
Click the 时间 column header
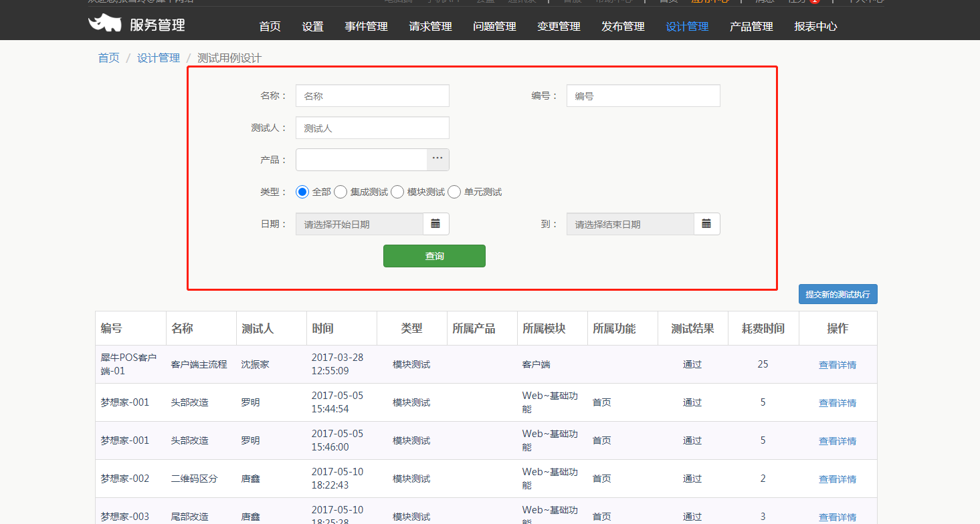pos(341,328)
